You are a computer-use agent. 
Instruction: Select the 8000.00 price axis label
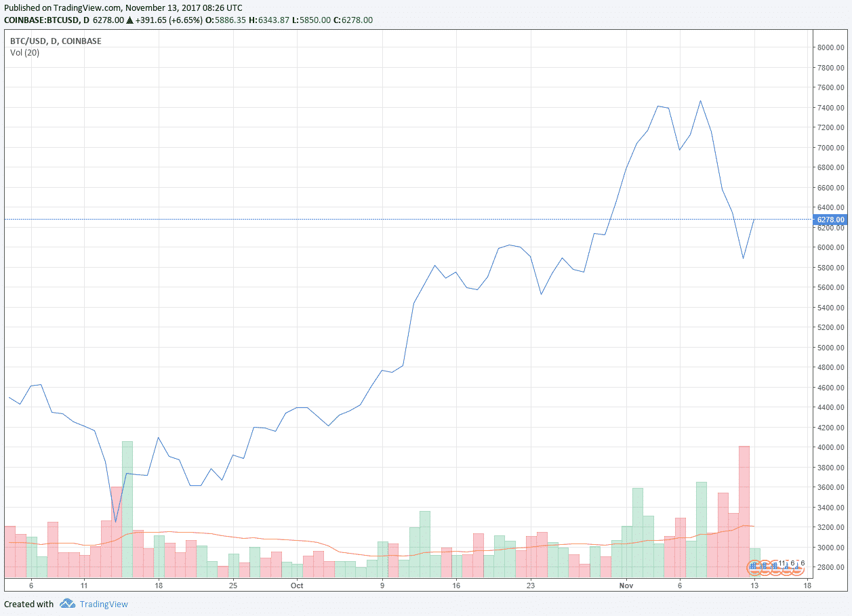pos(830,47)
